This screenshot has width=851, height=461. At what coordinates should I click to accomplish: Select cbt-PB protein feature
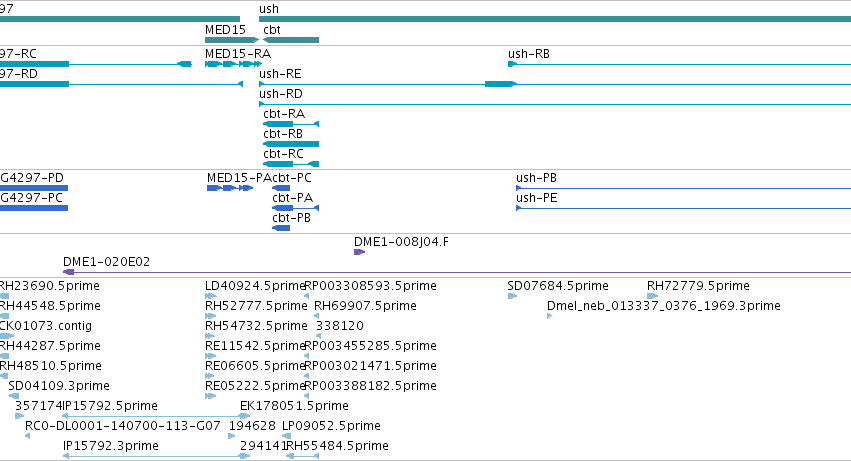281,228
